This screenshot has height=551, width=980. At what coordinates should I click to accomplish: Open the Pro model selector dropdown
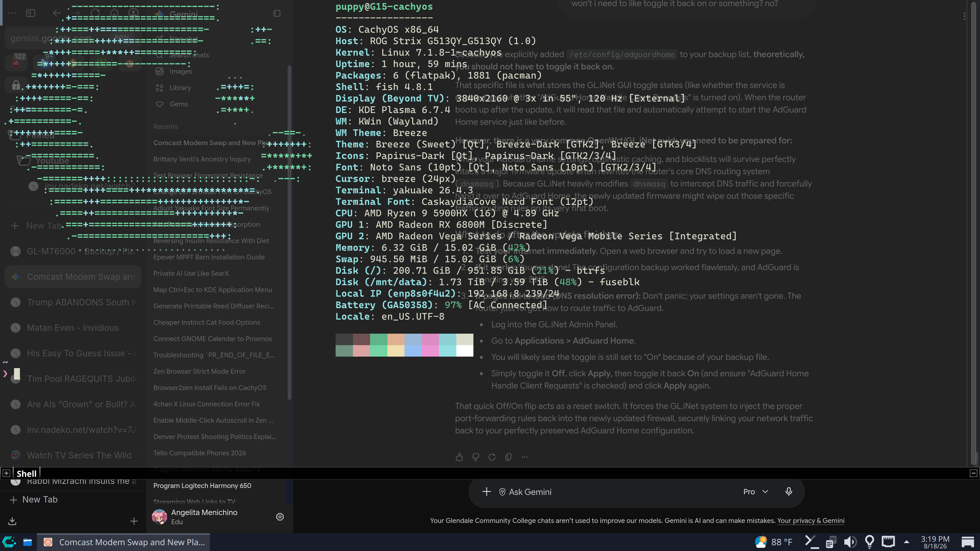coord(755,492)
